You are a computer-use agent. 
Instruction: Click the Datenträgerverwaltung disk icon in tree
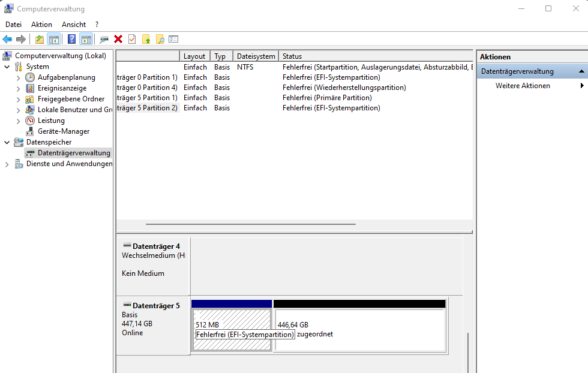30,153
